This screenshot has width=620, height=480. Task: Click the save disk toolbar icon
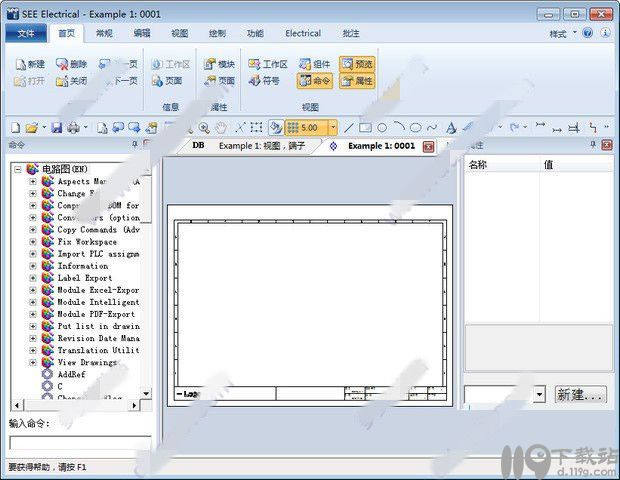[57, 127]
